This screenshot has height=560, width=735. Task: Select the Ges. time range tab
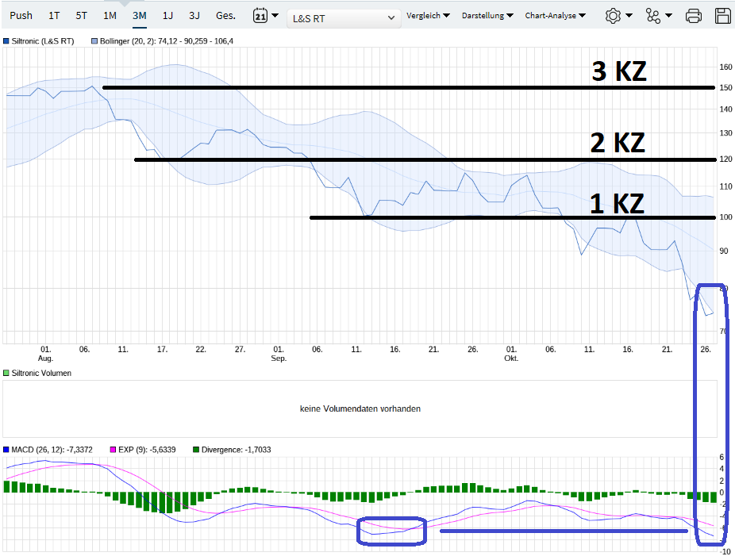click(224, 14)
